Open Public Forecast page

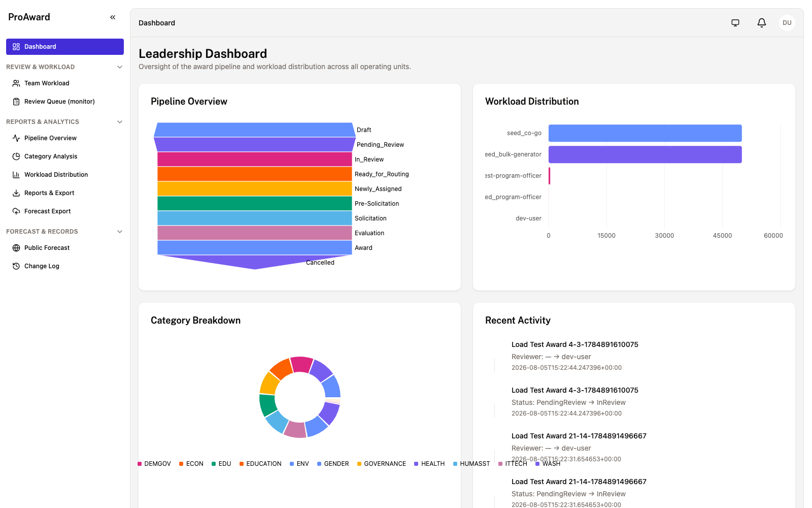65,248
